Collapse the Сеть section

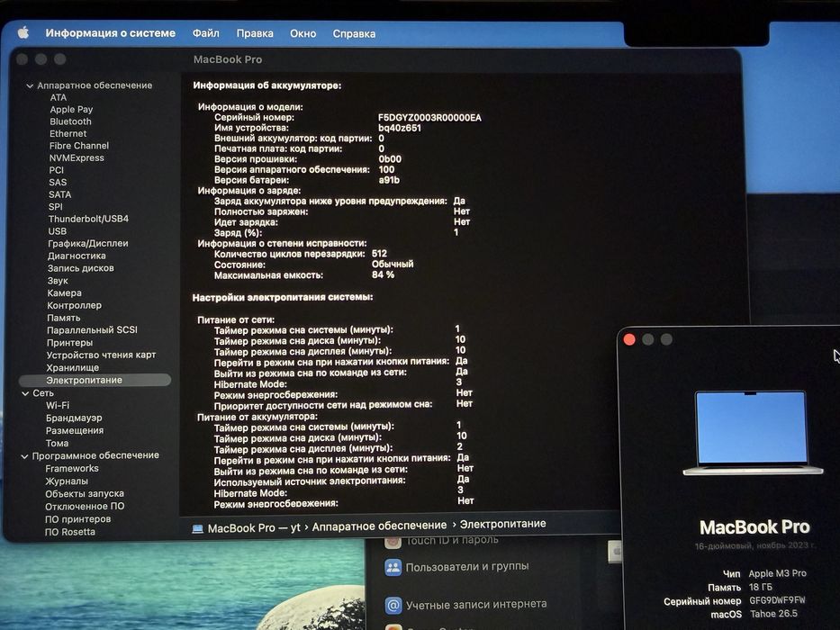click(x=25, y=393)
